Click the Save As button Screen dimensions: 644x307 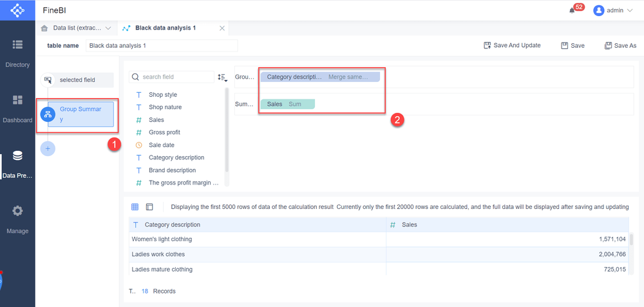point(620,46)
